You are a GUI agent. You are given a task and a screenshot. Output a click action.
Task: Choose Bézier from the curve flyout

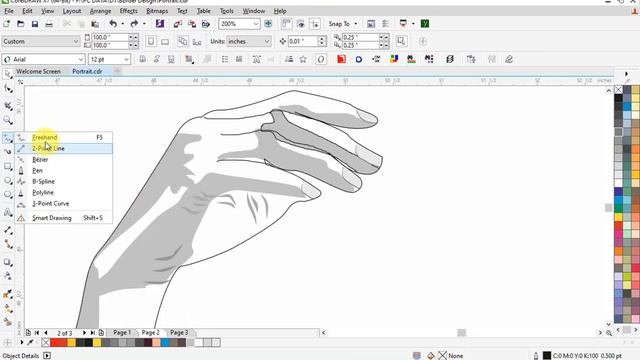click(64, 160)
